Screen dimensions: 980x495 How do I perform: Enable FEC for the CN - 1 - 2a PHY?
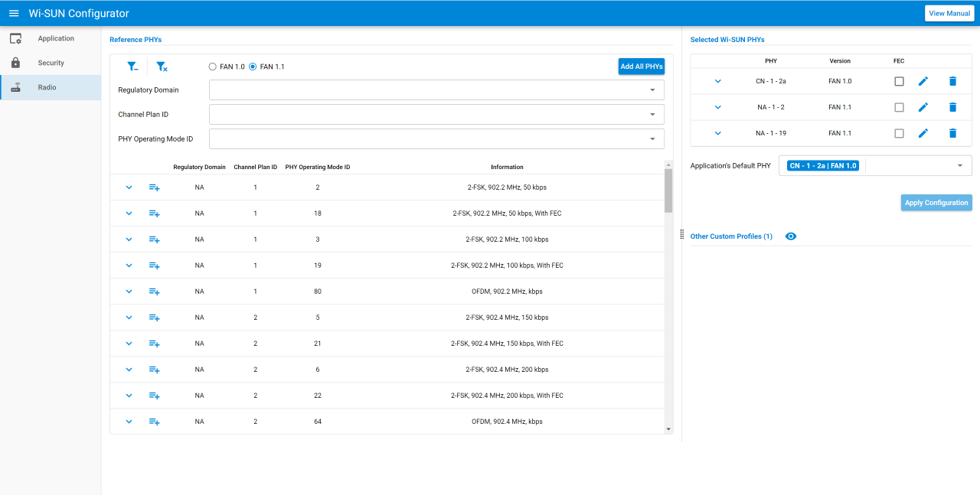coord(899,81)
